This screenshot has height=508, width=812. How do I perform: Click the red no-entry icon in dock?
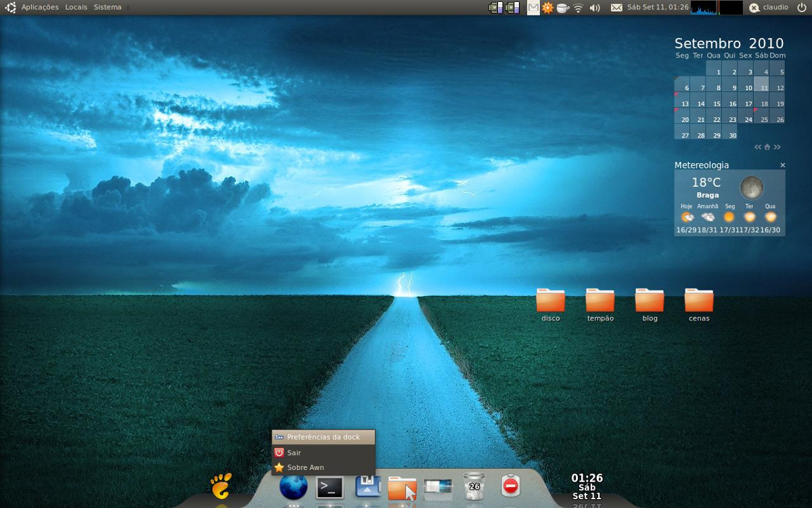click(510, 486)
